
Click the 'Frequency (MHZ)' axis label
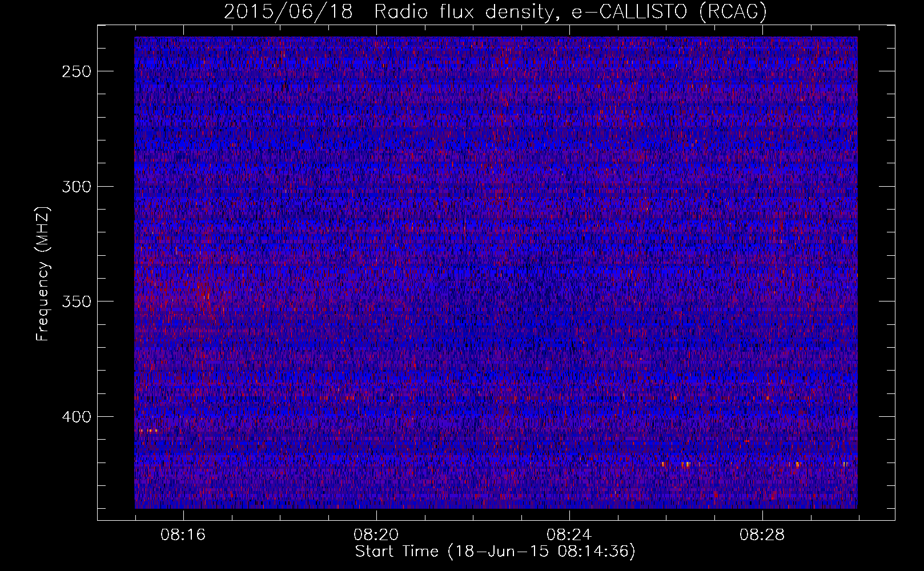pyautogui.click(x=43, y=274)
